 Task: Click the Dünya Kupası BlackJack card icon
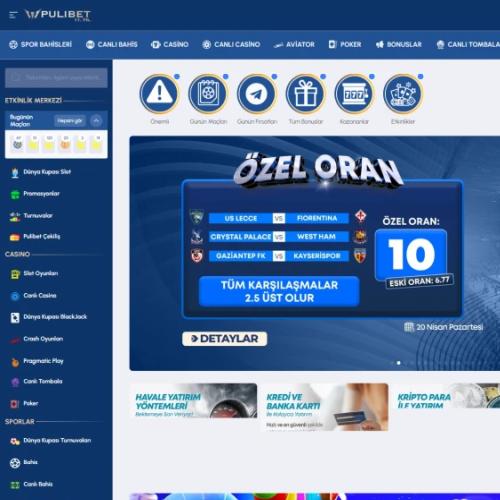coord(15,317)
